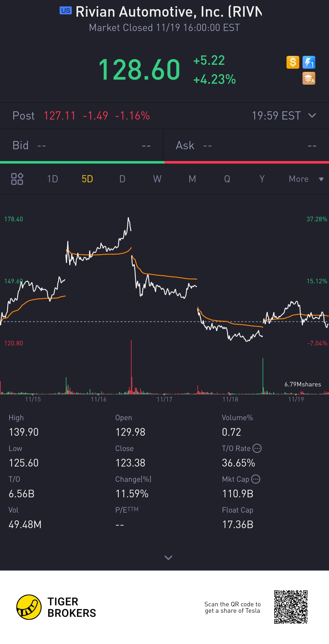Tap the Ask quote cell
Image resolution: width=329 pixels, height=644 pixels.
tap(246, 145)
